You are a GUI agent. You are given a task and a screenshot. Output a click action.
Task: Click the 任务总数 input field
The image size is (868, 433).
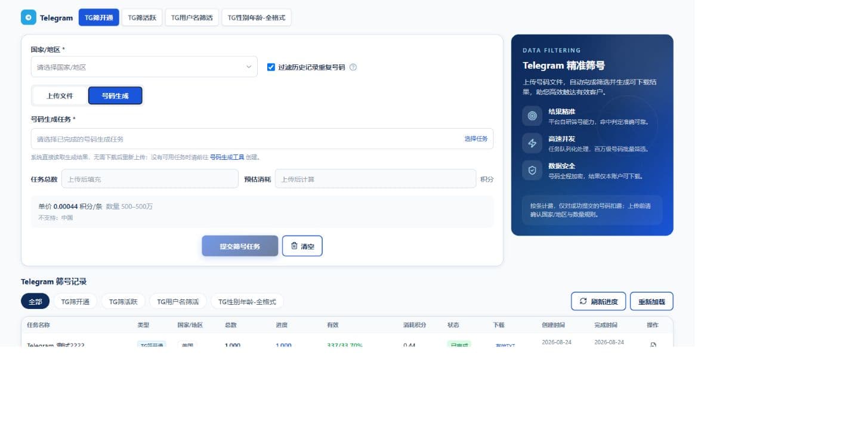click(x=150, y=179)
